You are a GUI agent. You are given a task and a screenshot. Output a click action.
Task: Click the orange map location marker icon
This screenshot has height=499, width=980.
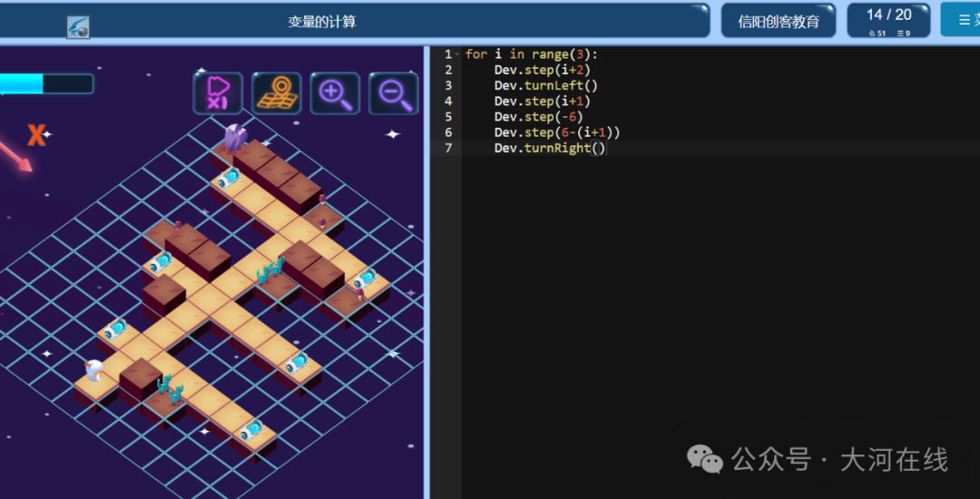(x=276, y=93)
